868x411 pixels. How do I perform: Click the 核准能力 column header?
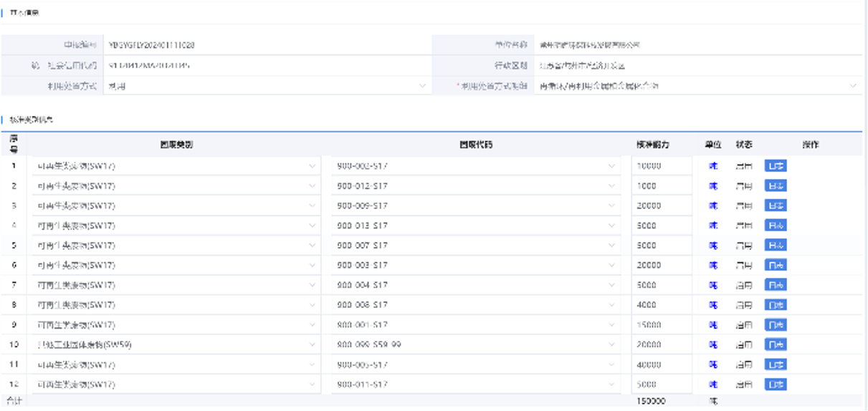coord(652,145)
